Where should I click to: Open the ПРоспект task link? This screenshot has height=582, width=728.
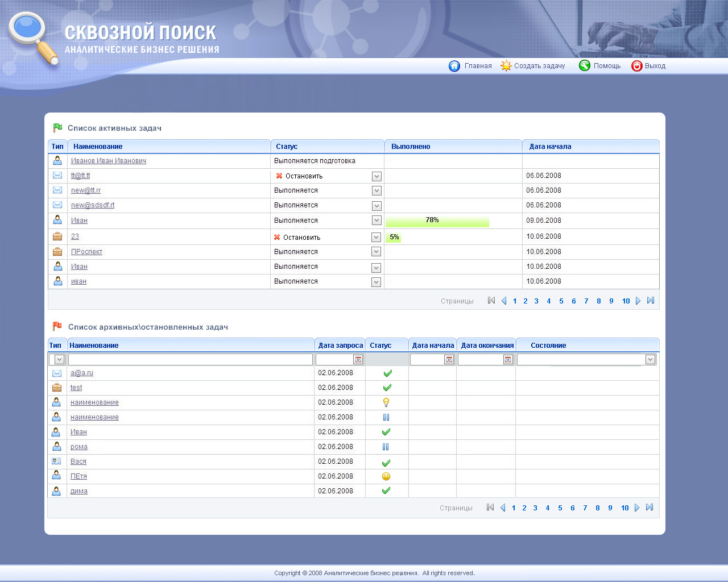[x=87, y=252]
